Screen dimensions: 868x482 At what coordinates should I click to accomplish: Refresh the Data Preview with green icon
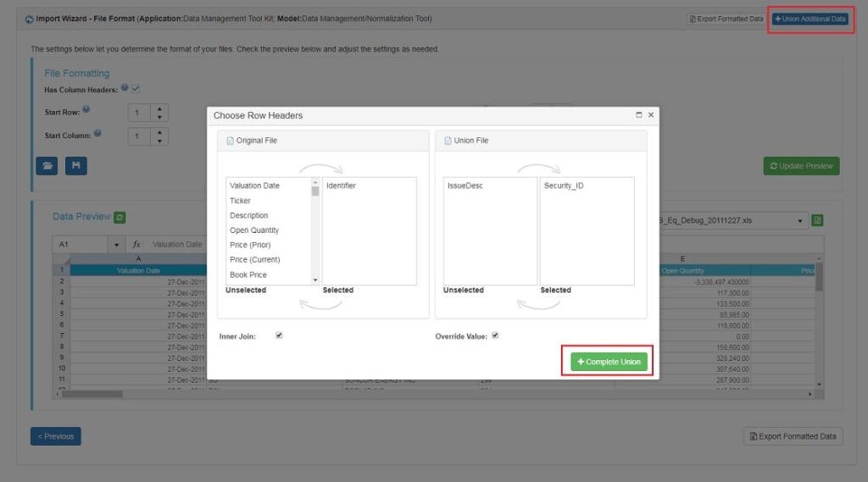[120, 218]
